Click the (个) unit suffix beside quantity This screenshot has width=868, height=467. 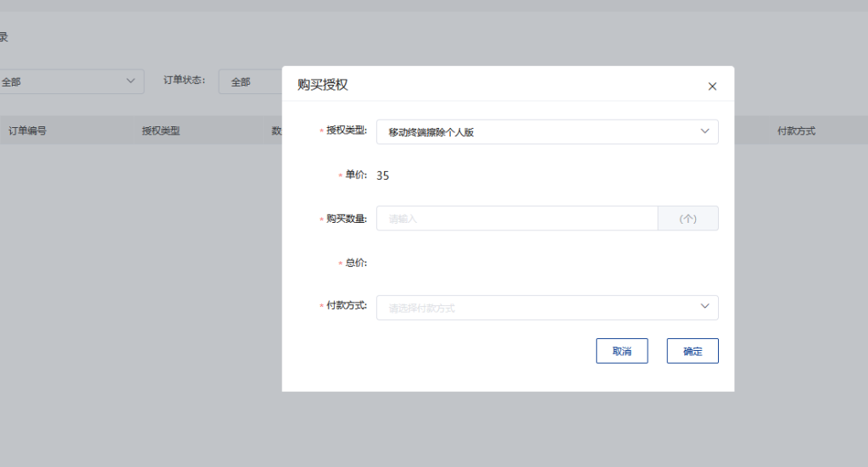pyautogui.click(x=687, y=219)
